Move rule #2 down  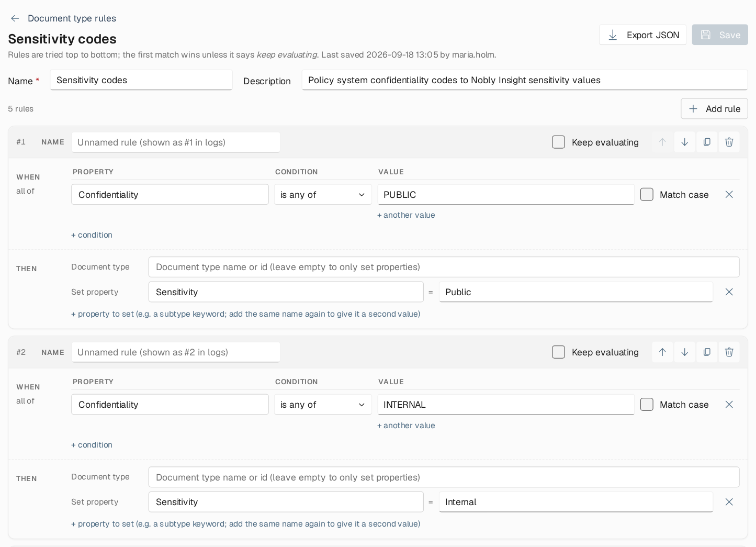[684, 352]
